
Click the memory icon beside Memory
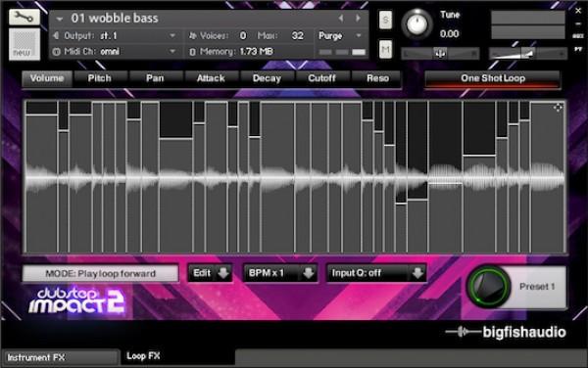192,52
